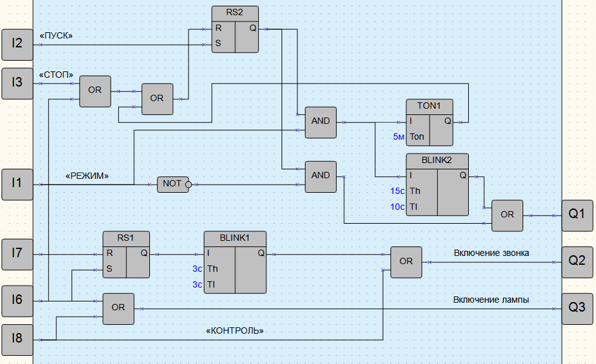
Task: Select the RS1 trigger block
Action: coord(126,254)
